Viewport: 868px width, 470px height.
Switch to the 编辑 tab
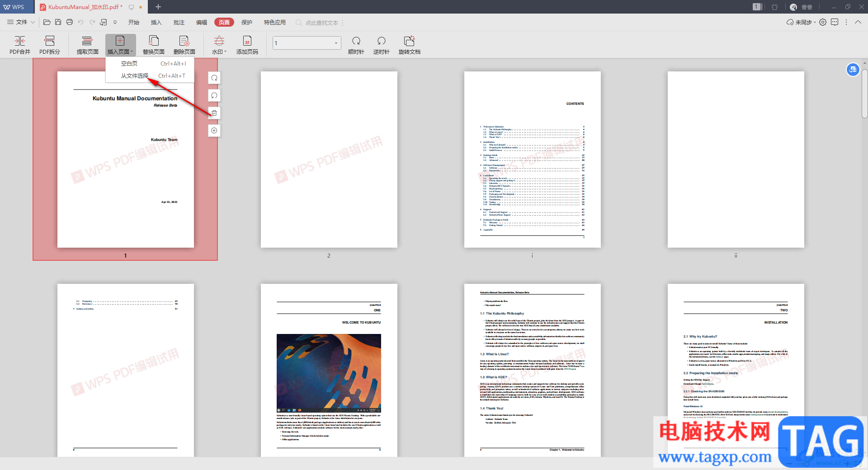pyautogui.click(x=202, y=22)
